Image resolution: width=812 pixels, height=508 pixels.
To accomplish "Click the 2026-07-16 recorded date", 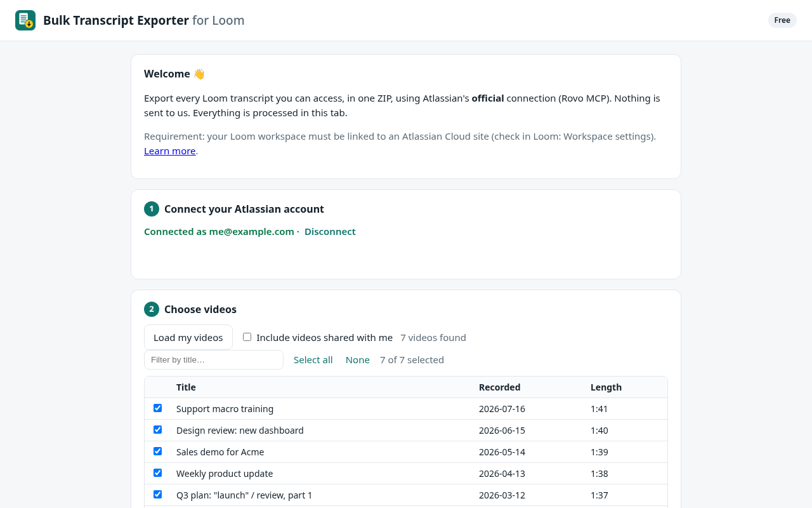I will pos(502,409).
